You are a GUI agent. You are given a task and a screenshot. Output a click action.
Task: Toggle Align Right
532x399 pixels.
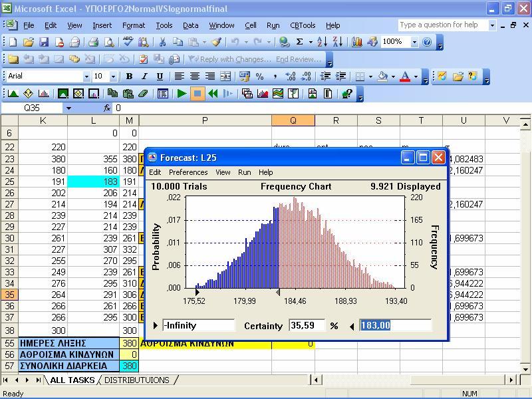(210, 76)
